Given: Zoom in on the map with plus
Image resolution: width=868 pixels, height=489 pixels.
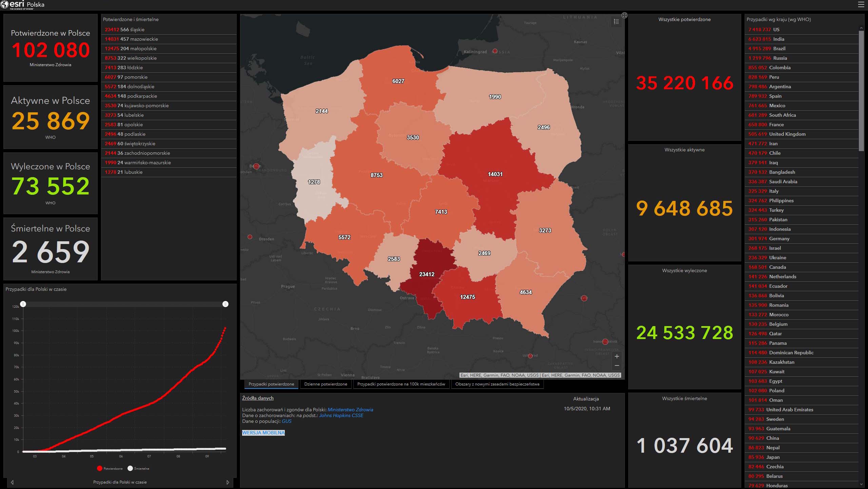Looking at the screenshot, I should tap(617, 356).
